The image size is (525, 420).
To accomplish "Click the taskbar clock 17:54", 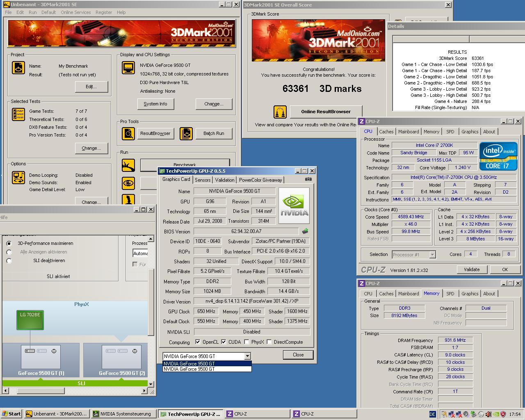I will pos(515,414).
